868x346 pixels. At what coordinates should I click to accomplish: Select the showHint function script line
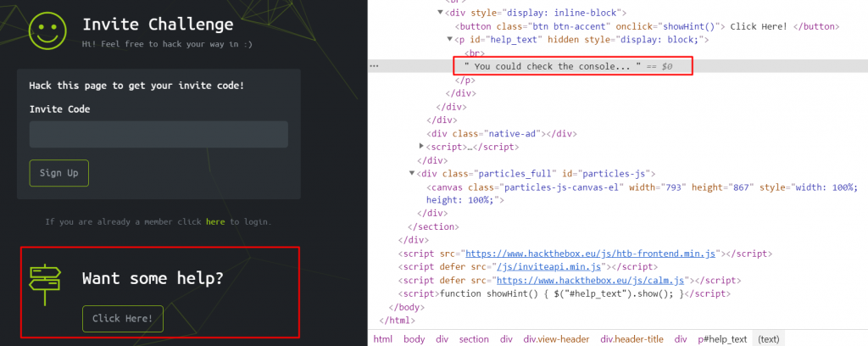[564, 294]
